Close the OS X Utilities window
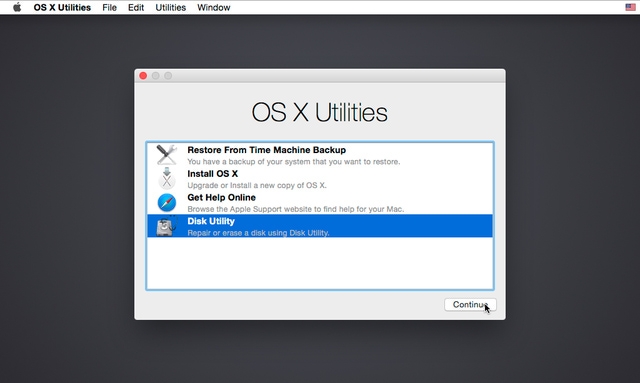The width and height of the screenshot is (640, 383). coord(143,76)
